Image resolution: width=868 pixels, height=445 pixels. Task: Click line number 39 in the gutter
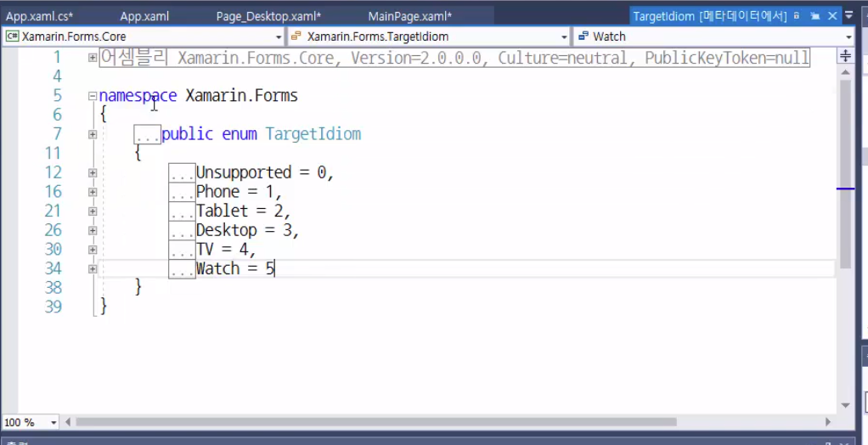54,307
